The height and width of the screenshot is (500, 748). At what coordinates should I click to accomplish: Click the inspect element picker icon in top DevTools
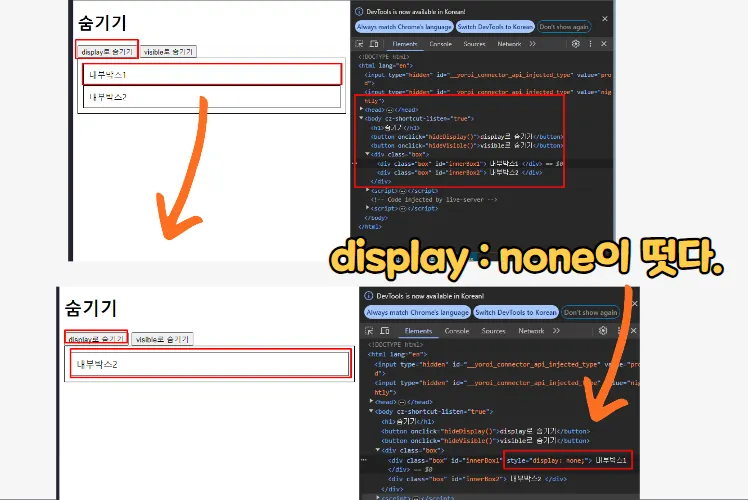point(360,44)
